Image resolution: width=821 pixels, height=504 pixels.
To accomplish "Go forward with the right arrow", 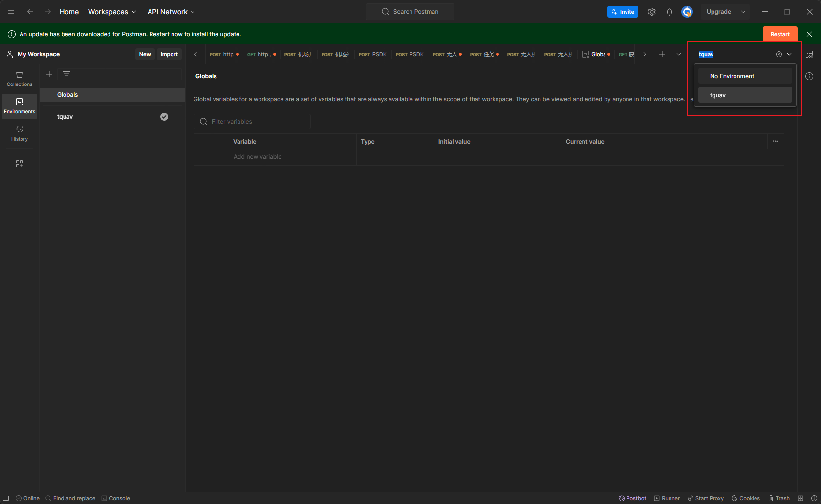I will pyautogui.click(x=48, y=12).
